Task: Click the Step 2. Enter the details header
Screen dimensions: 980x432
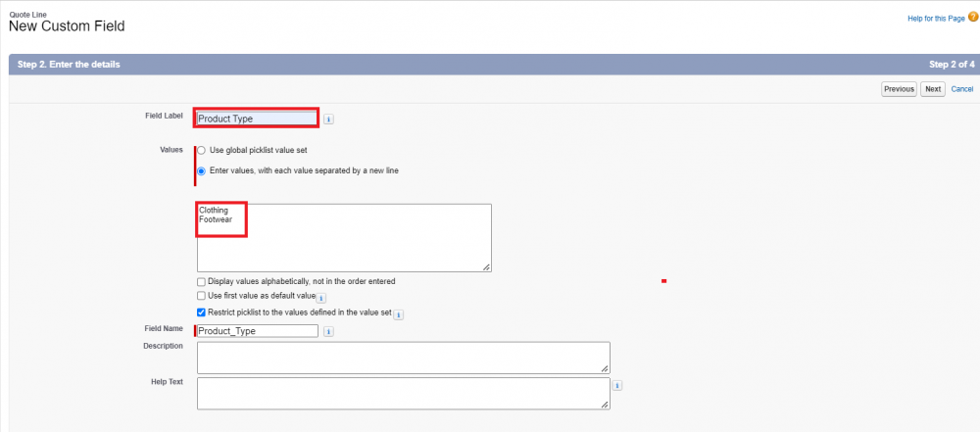Action: [69, 65]
